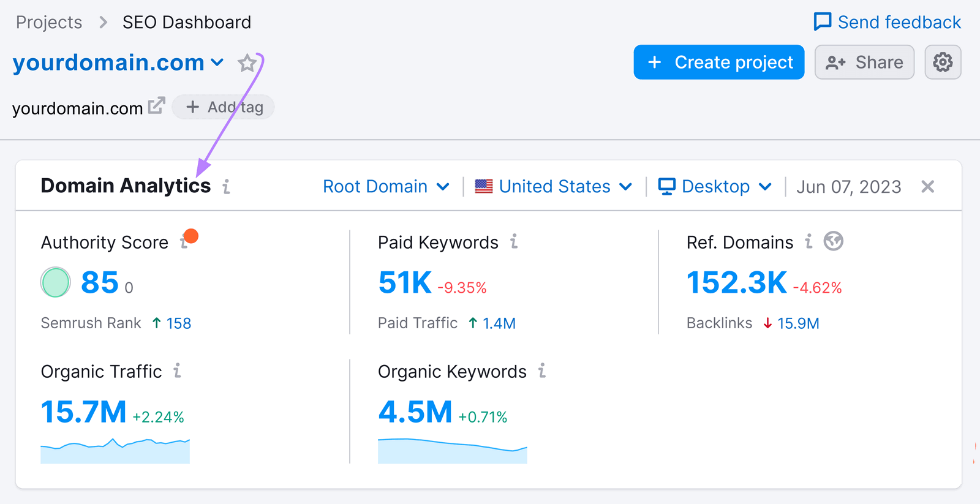Switch device using Desktop dropdown
Screen dimensions: 980x504
pyautogui.click(x=715, y=187)
